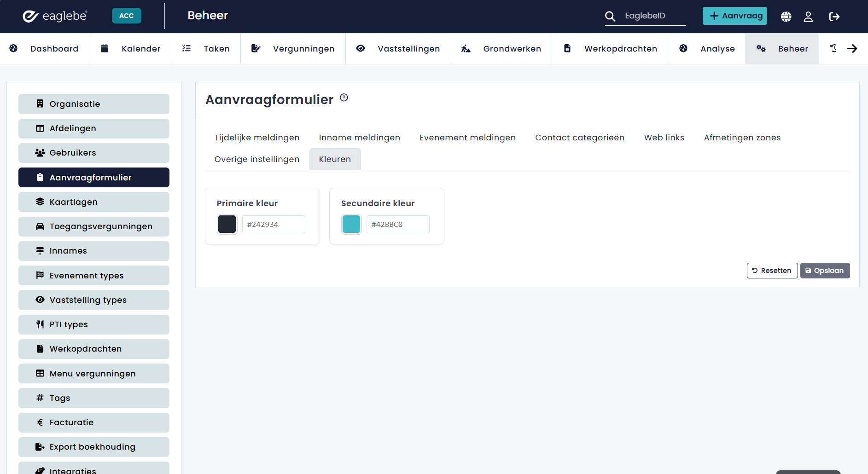Open the language globe icon
868x474 pixels.
(x=786, y=17)
